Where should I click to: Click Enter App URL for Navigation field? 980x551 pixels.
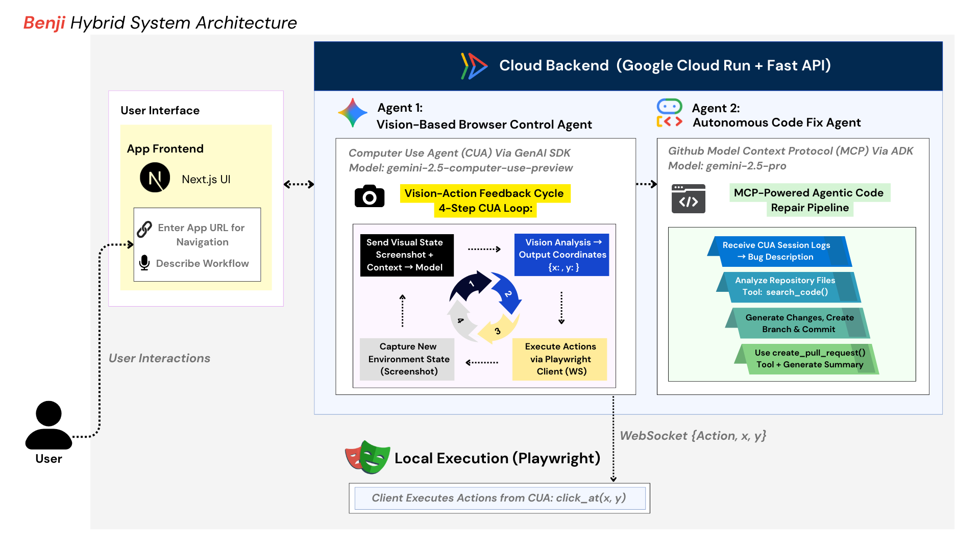pos(201,235)
